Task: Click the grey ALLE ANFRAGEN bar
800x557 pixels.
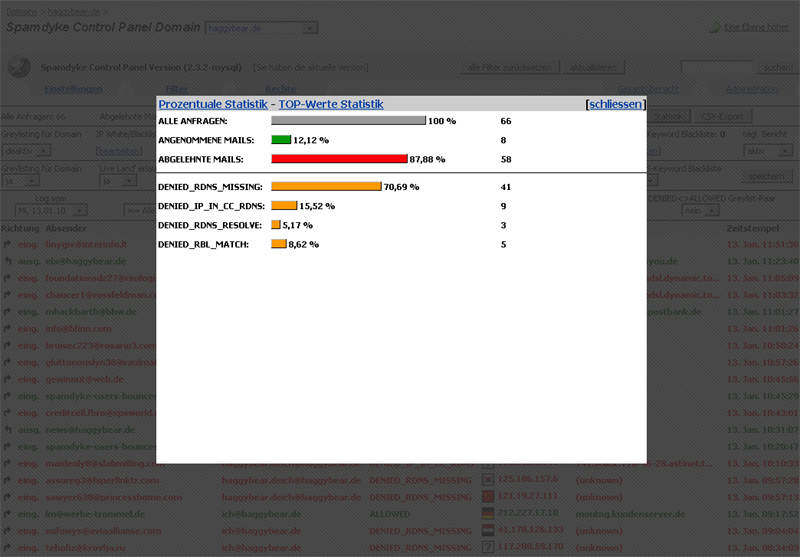Action: [x=348, y=120]
